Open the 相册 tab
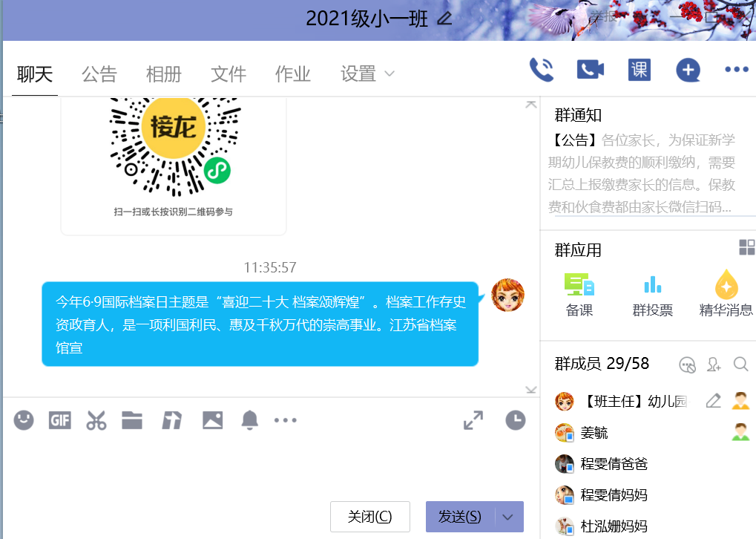This screenshot has height=539, width=756. (x=164, y=73)
